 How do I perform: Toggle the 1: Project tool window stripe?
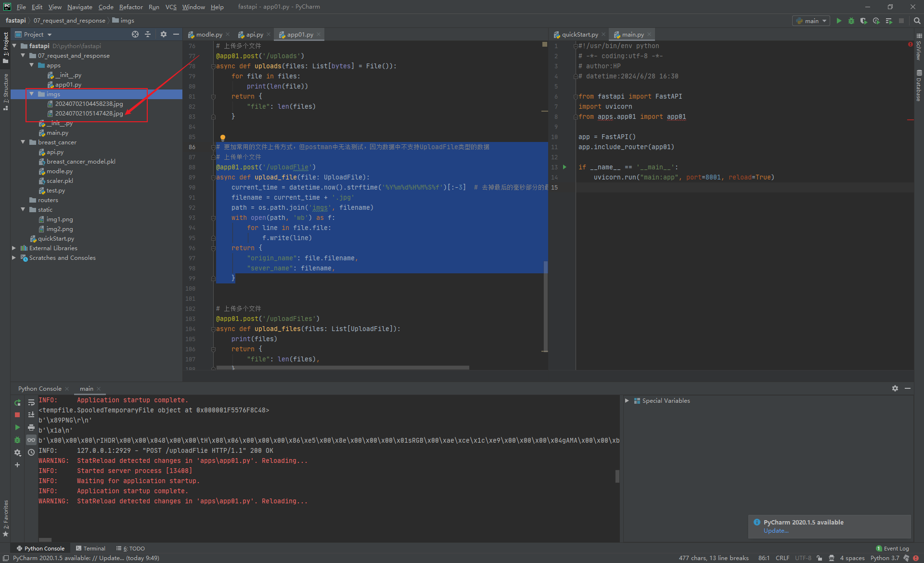tap(5, 47)
